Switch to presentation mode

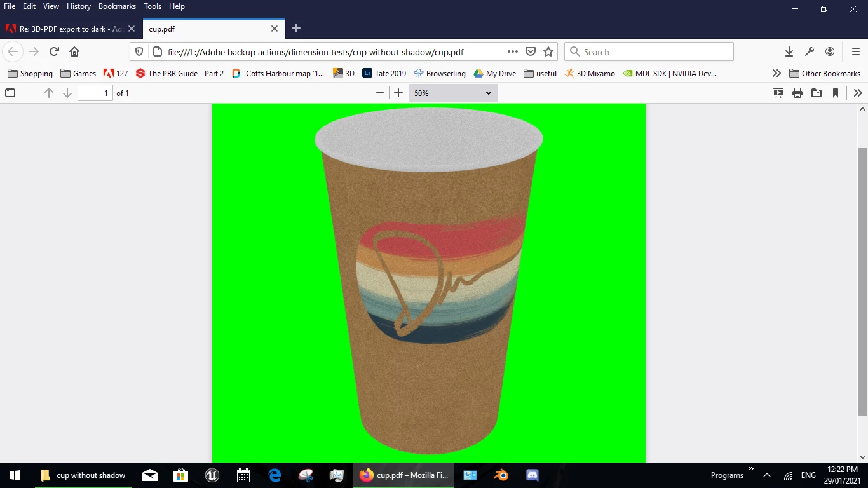tap(778, 93)
